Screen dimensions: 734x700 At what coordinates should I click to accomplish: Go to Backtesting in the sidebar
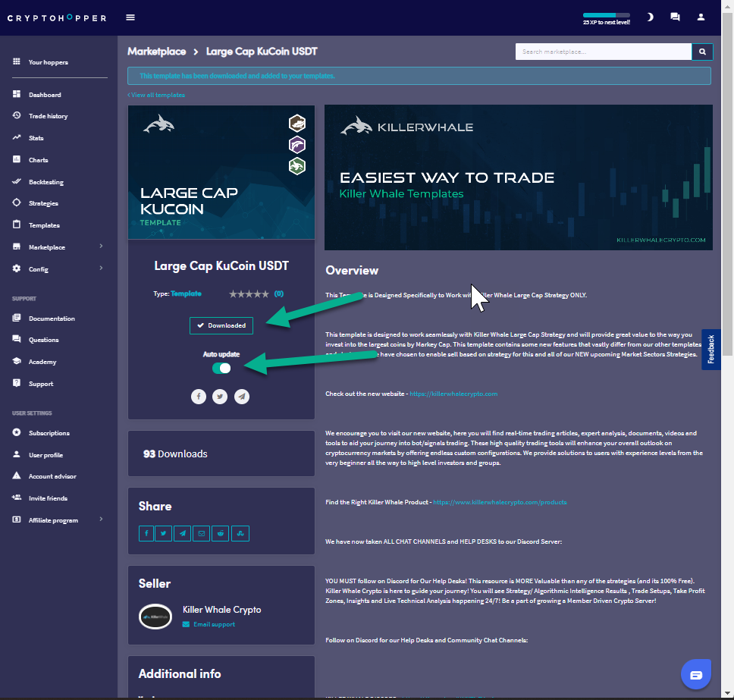pos(45,182)
